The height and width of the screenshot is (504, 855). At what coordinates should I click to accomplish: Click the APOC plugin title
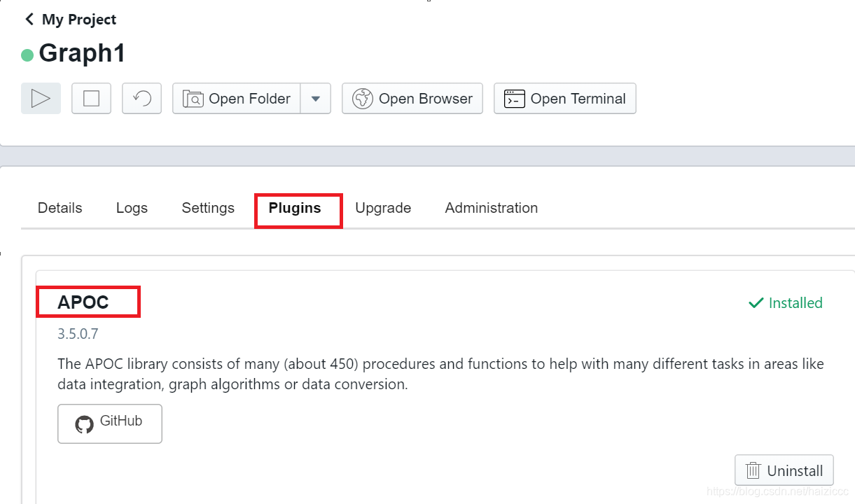[83, 302]
